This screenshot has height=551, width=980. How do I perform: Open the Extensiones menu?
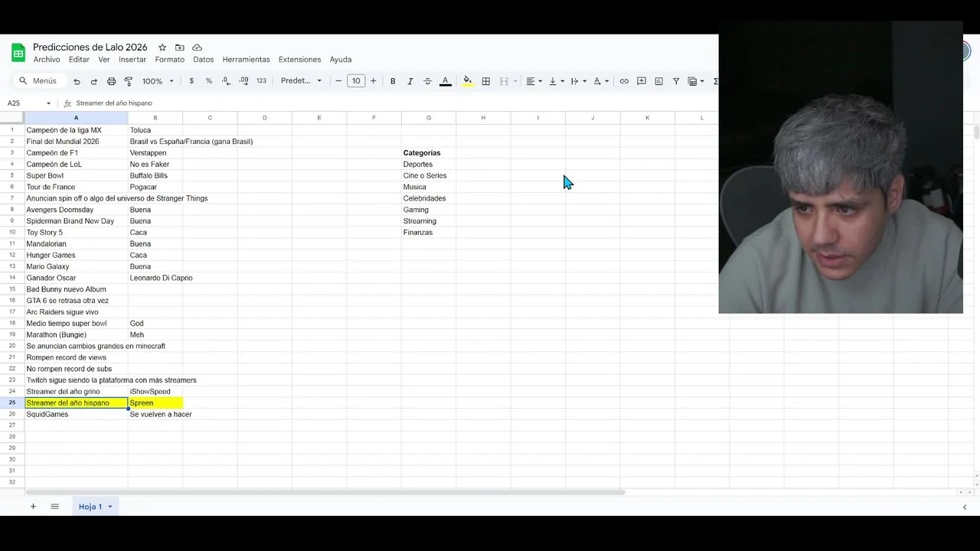pos(299,60)
